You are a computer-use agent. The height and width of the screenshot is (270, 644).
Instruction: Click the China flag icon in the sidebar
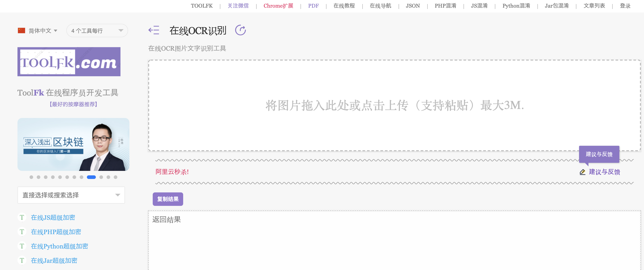coord(22,30)
